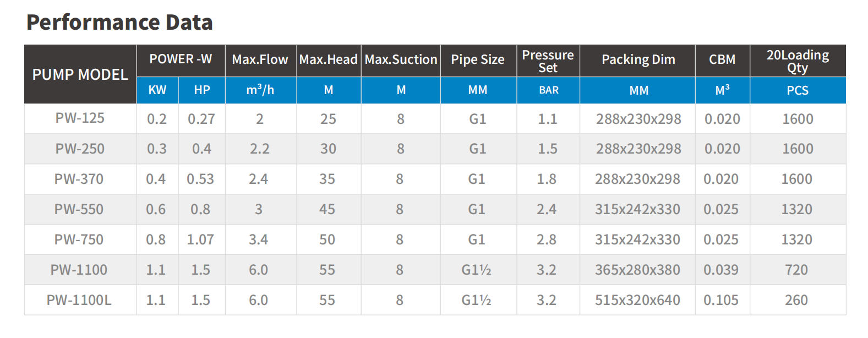
Task: Select the PW-125 model cell
Action: [x=80, y=118]
